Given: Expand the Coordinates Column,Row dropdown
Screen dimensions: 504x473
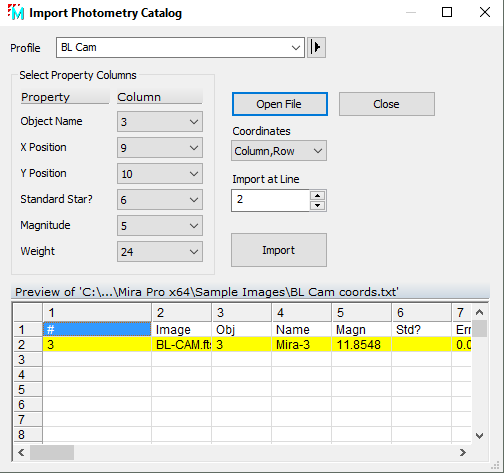Looking at the screenshot, I should tap(279, 151).
